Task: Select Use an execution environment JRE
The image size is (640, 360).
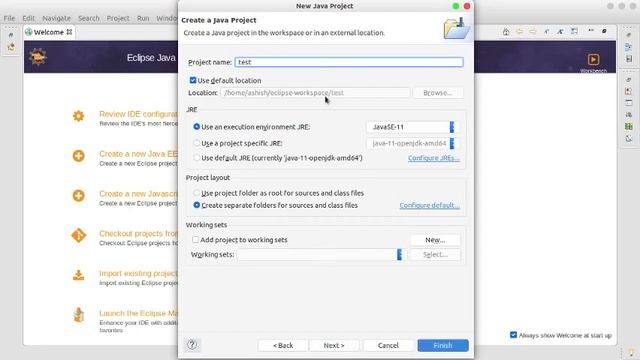Action: click(197, 127)
